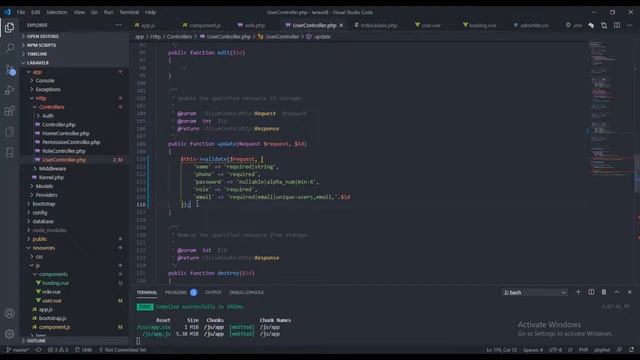Select PHP language mode in status bar

[583, 350]
